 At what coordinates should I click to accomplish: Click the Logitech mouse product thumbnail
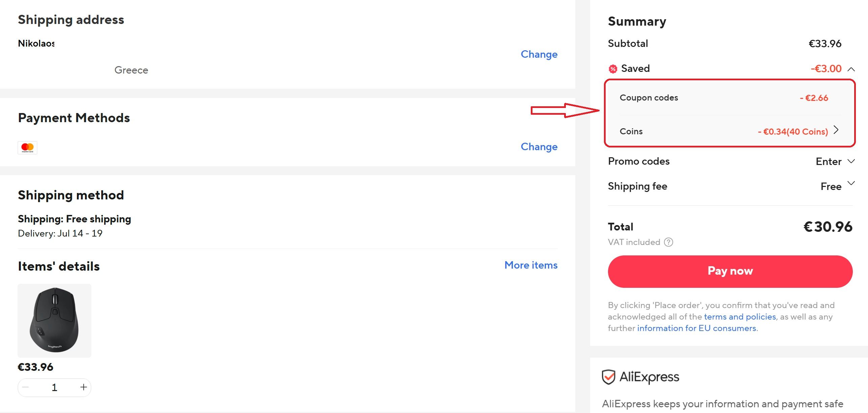54,321
